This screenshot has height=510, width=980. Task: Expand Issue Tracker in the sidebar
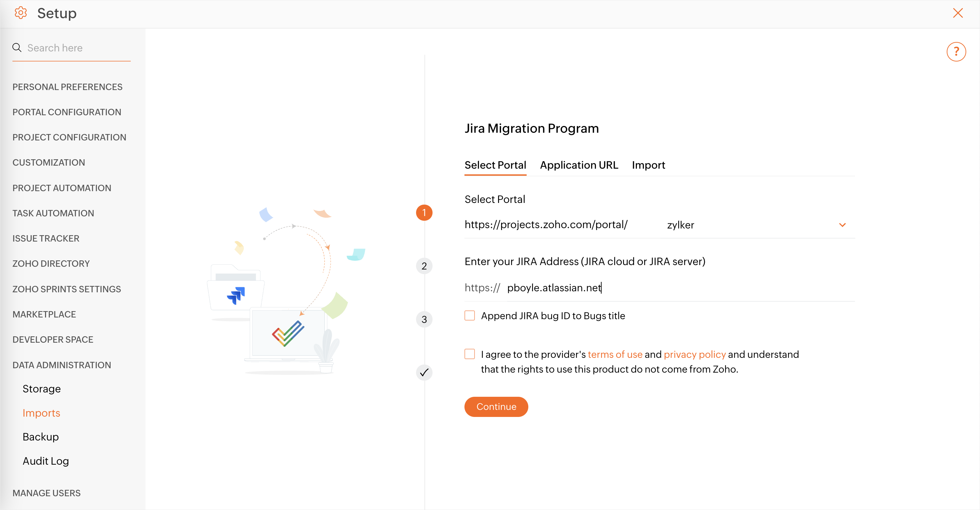click(46, 238)
